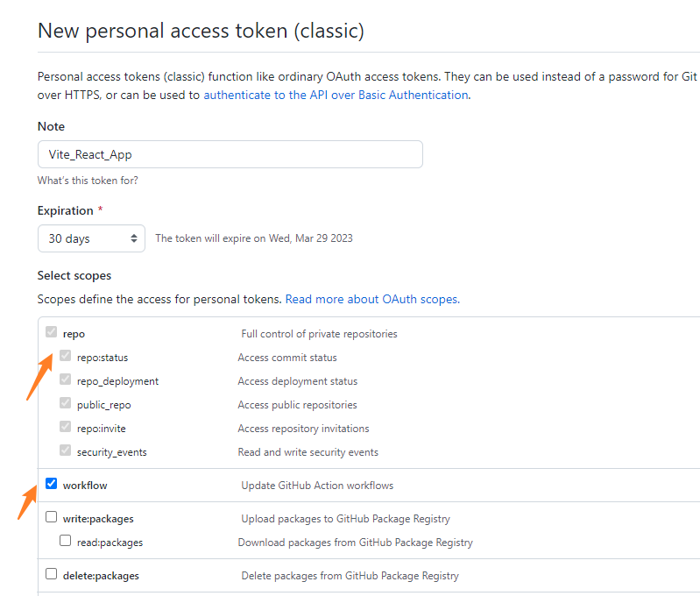Click the public_repo checkbox
The height and width of the screenshot is (596, 700).
pyautogui.click(x=65, y=403)
